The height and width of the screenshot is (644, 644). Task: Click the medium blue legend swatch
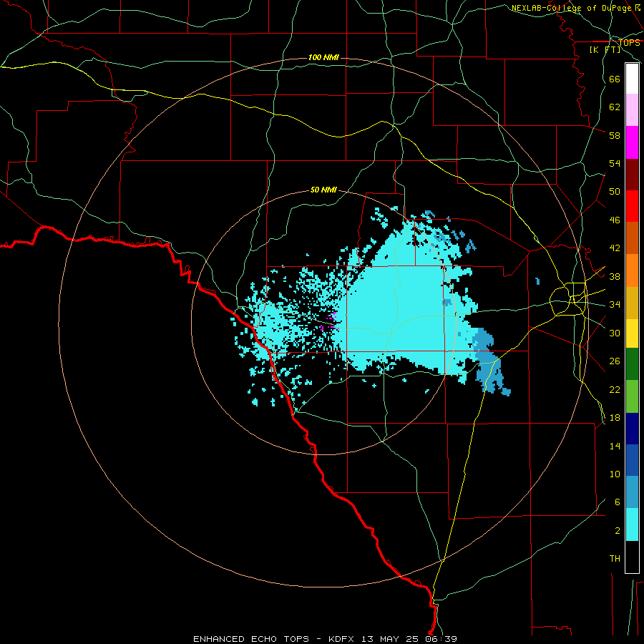[632, 460]
